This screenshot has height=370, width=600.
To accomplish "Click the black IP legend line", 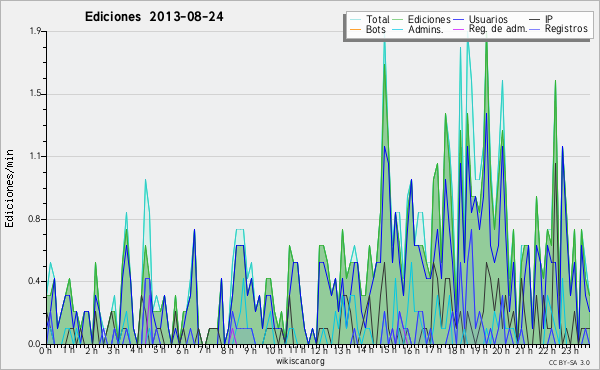I will 535,20.
